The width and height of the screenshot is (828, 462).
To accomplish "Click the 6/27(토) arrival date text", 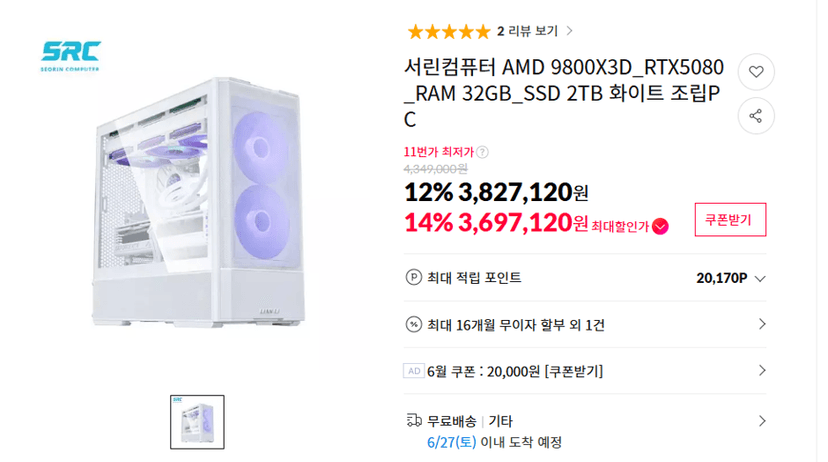I will [451, 442].
